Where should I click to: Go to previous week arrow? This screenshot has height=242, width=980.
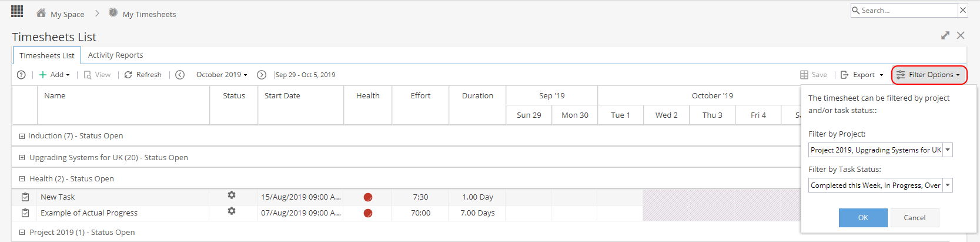[180, 75]
